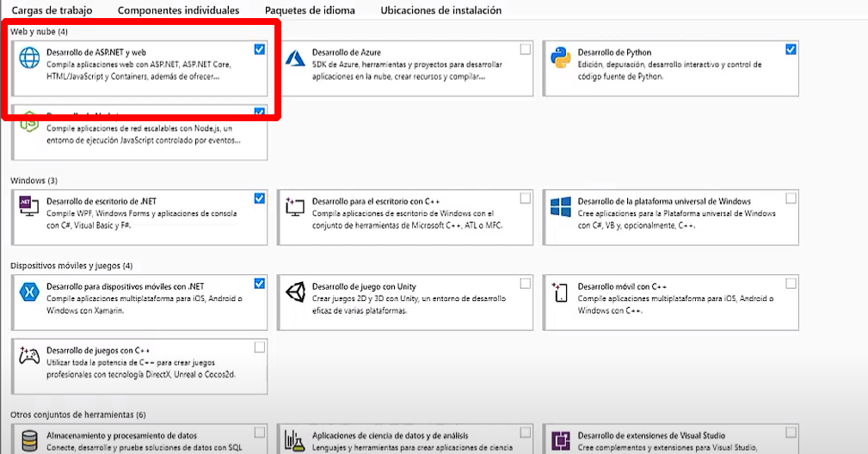The width and height of the screenshot is (868, 454).
Task: Click description mentioning DirectX, Unreal o Cocos2d
Action: 141,369
